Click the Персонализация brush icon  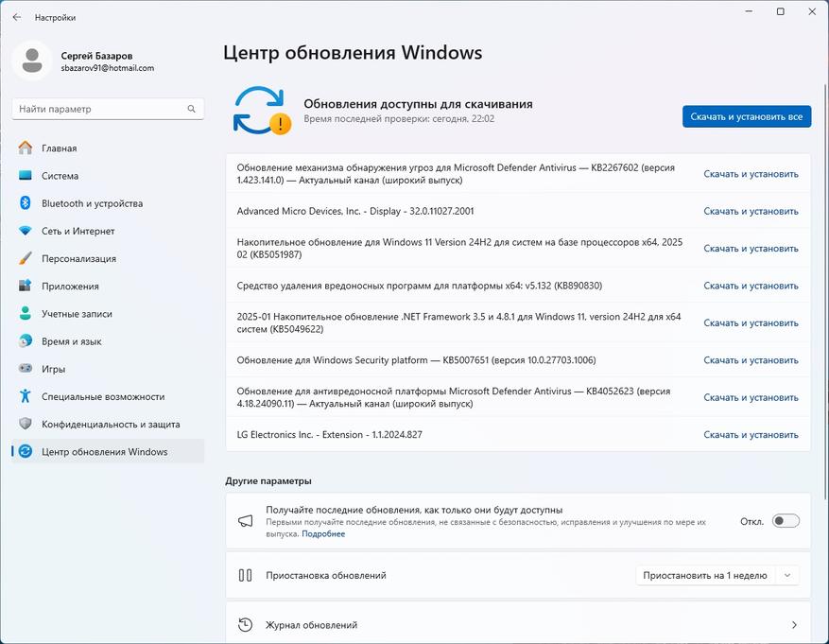(x=25, y=258)
